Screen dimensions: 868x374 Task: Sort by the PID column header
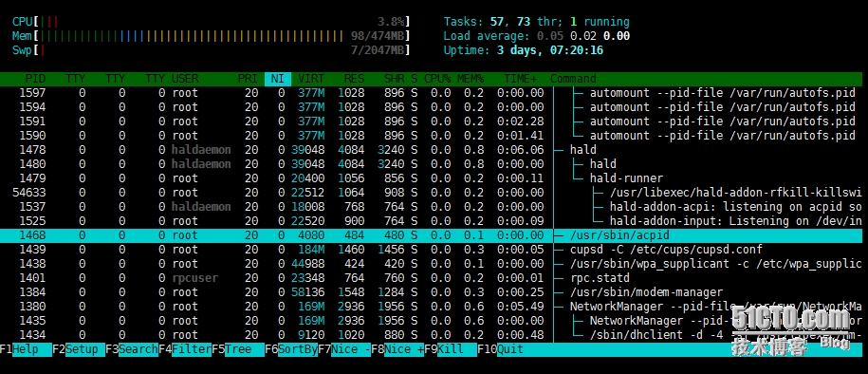pos(35,79)
